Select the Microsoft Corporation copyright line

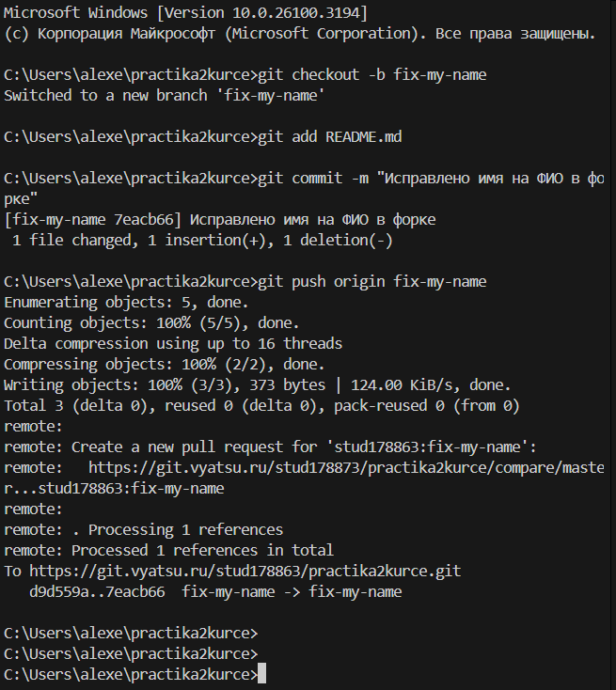(299, 34)
